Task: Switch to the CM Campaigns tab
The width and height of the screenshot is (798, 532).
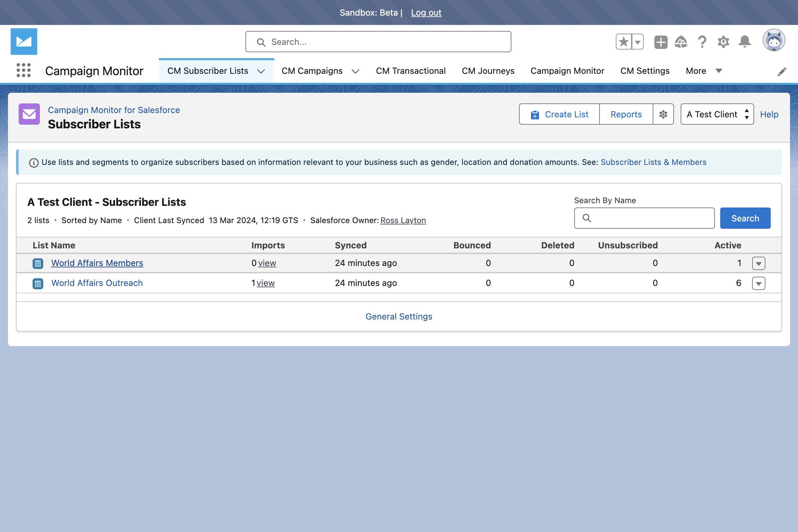Action: [x=312, y=71]
